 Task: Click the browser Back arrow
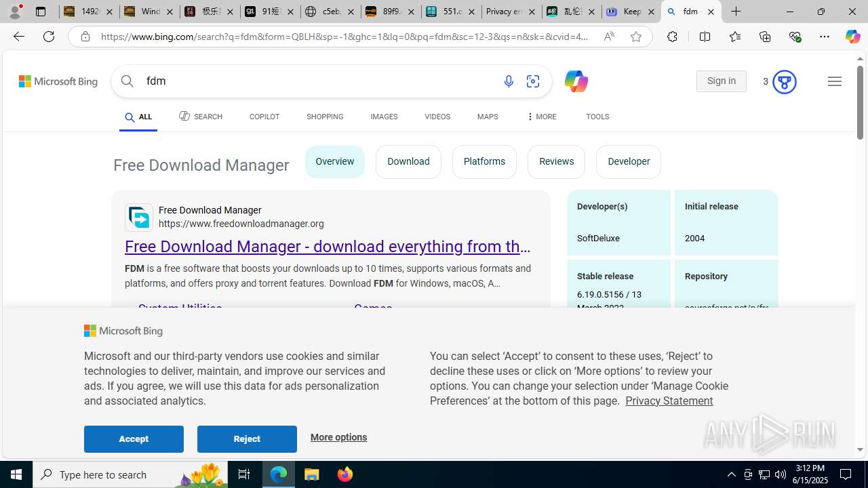(18, 37)
